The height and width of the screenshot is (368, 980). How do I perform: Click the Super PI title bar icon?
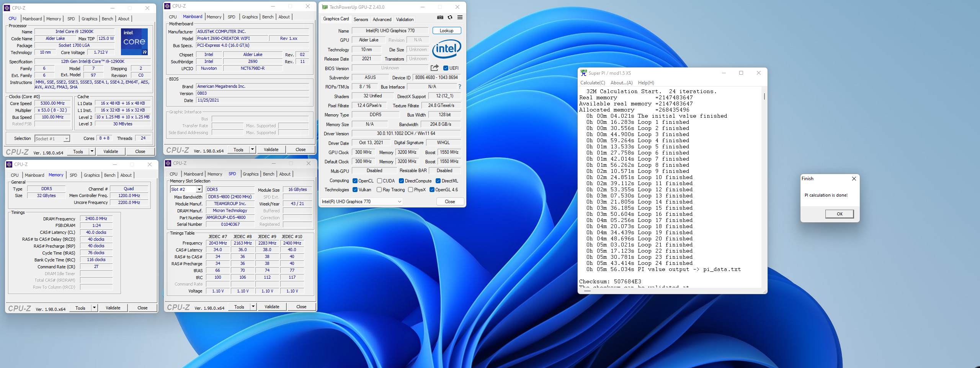(x=583, y=73)
